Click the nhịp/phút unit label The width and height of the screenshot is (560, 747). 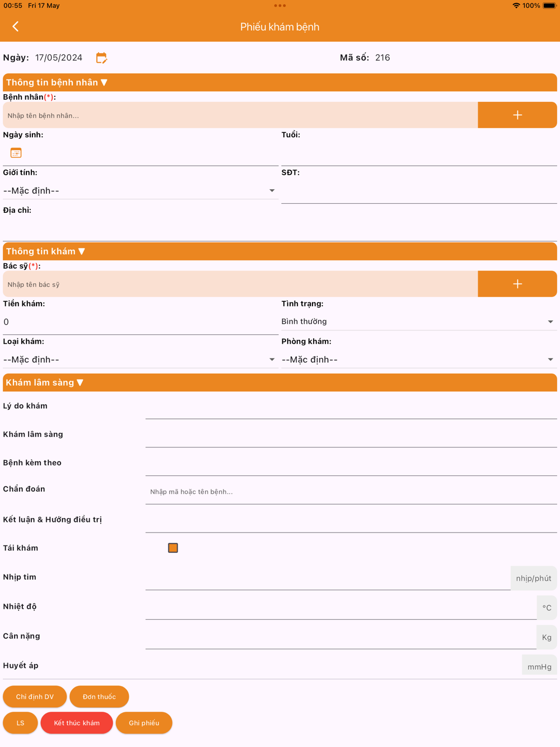[534, 578]
